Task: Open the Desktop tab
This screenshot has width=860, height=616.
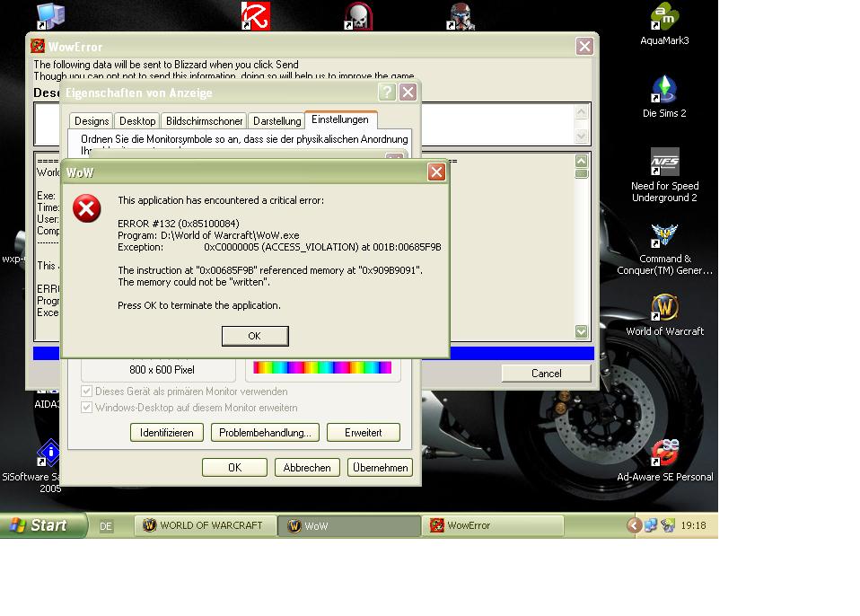Action: (137, 120)
